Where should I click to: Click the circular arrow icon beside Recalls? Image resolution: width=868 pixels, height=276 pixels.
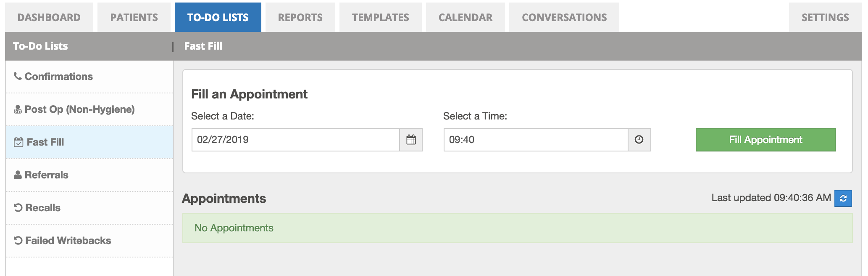[x=18, y=208]
